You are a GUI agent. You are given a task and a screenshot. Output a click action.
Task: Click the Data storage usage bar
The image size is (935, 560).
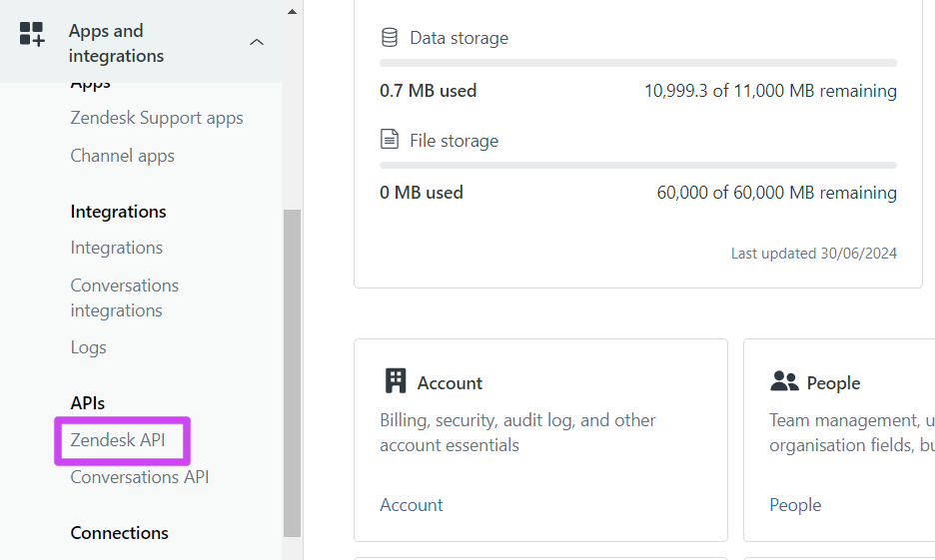pos(638,63)
